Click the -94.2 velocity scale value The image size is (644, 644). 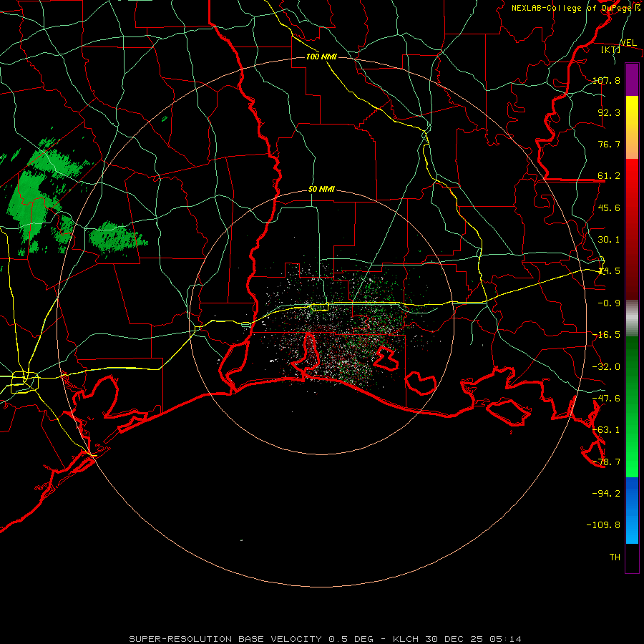[606, 494]
